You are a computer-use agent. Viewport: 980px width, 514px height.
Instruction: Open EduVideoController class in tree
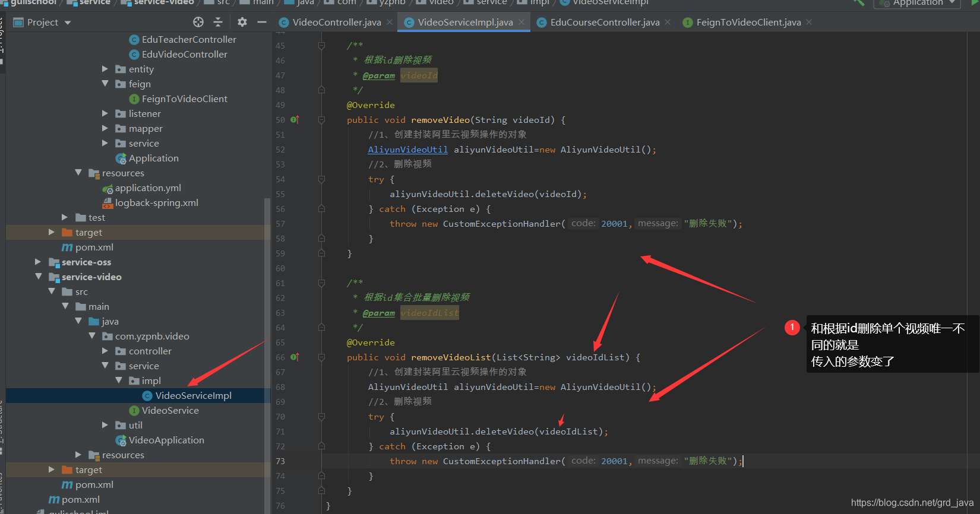pos(185,54)
